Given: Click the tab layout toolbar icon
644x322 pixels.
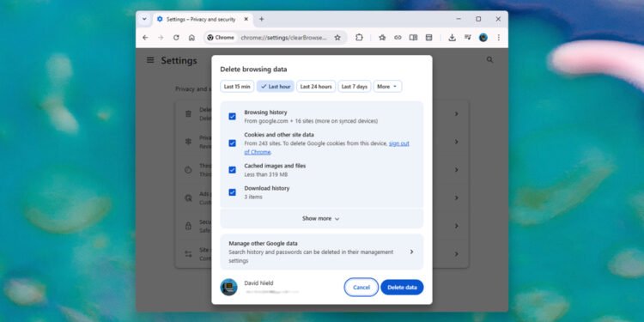Looking at the screenshot, I should tap(428, 38).
